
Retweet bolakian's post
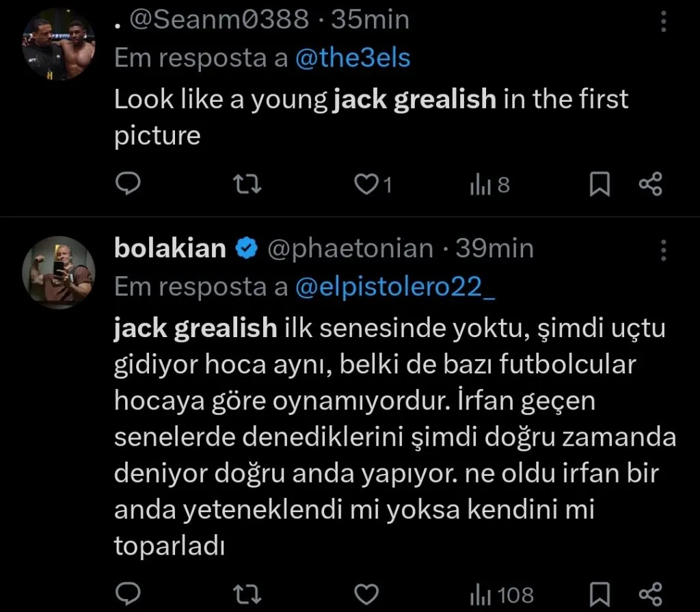coord(246,594)
